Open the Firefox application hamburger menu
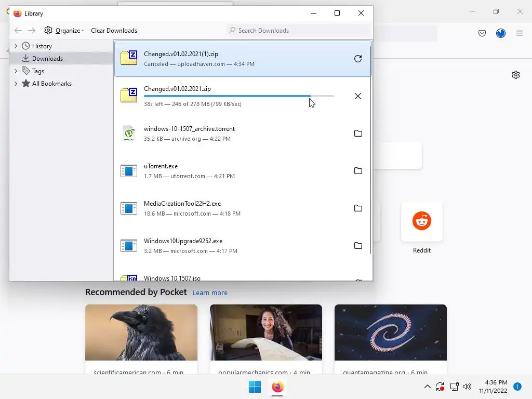Viewport: 532px width, 399px height. [519, 33]
